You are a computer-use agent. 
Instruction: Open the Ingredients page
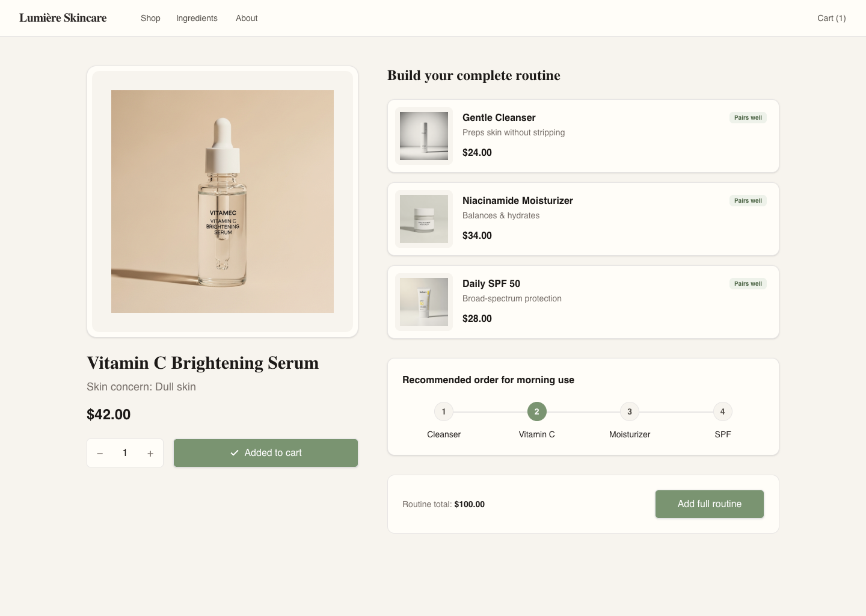197,18
